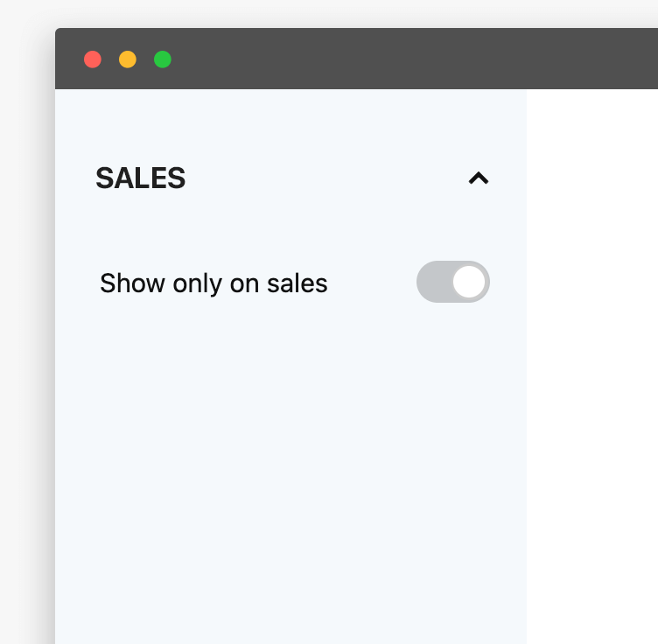
Task: Click the white knob of the sales switch
Action: (x=469, y=282)
